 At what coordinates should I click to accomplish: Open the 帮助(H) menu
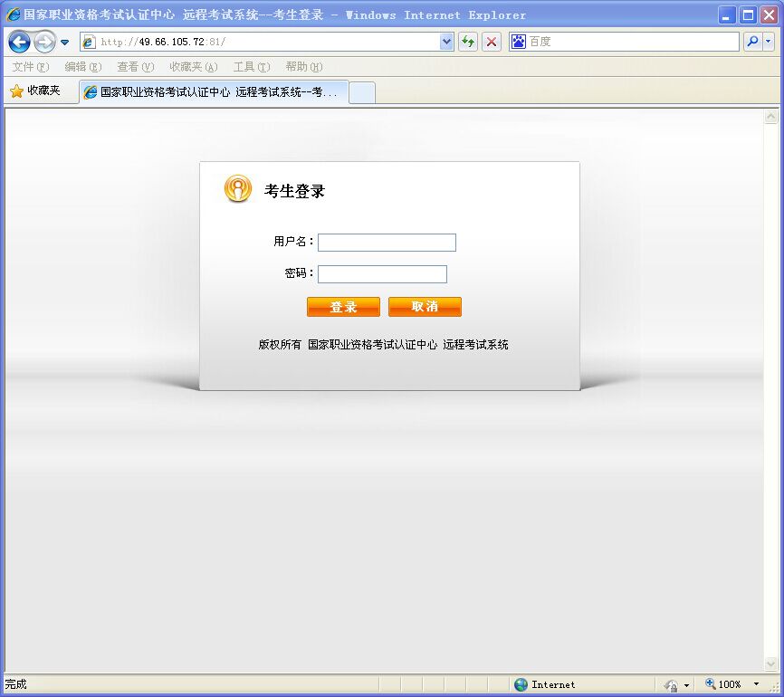click(304, 66)
